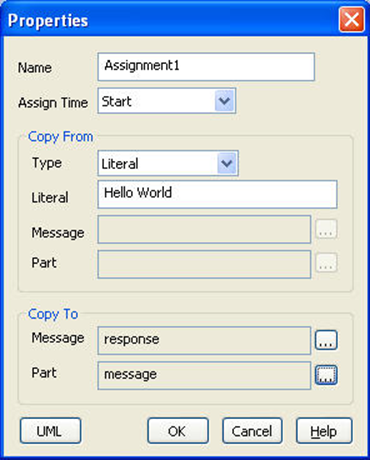Click the Copy From group heading
370x460 pixels.
60,137
